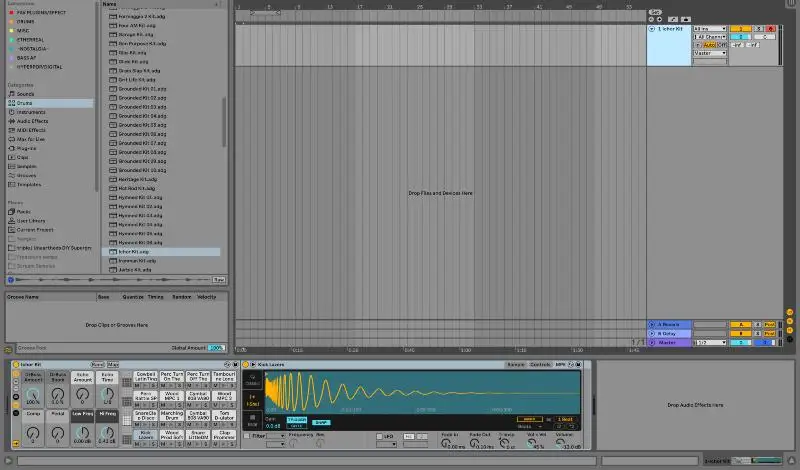Collapse the Icher Kit track

point(651,29)
